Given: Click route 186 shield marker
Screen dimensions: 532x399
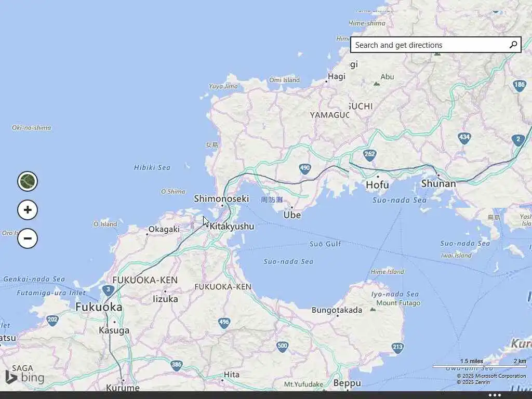Looking at the screenshot, I should (519, 85).
